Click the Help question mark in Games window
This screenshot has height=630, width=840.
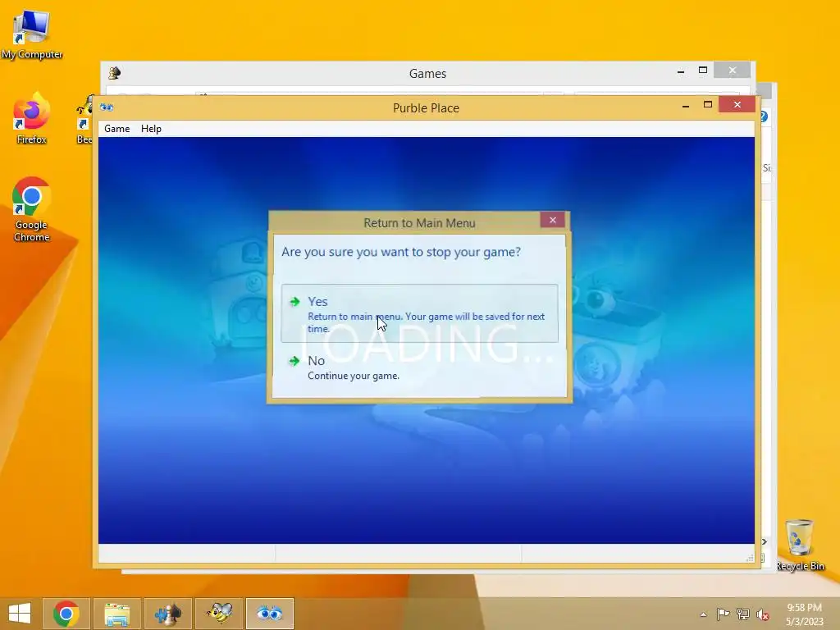point(764,116)
